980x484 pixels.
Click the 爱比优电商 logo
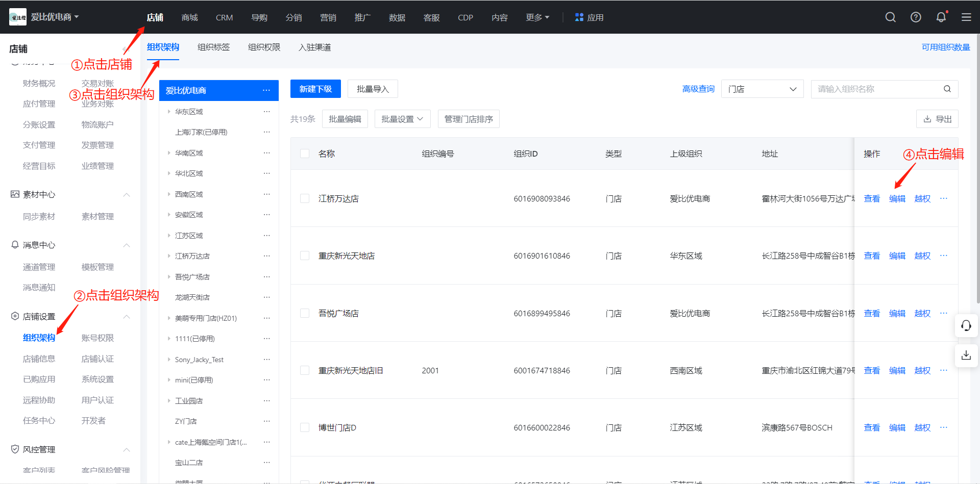(18, 17)
